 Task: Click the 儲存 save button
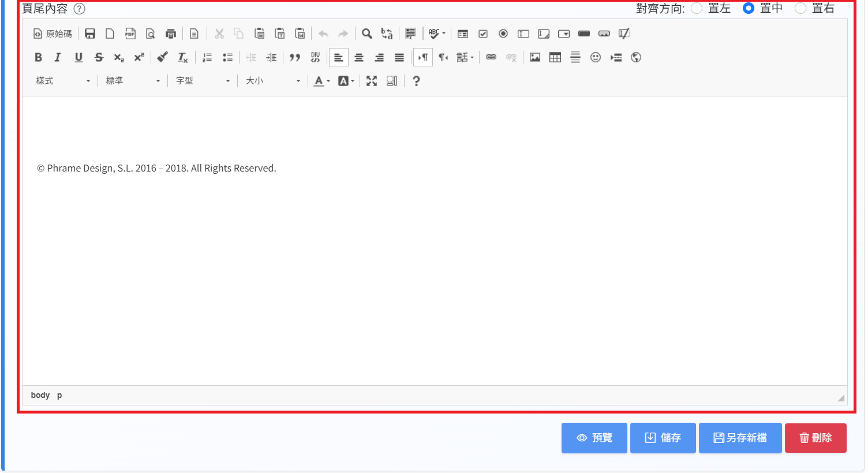pos(663,438)
